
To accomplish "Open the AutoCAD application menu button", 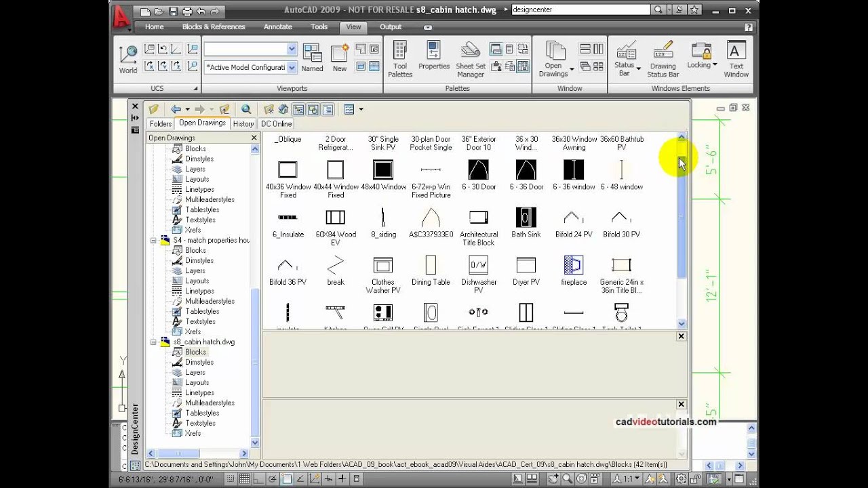I will 121,17.
